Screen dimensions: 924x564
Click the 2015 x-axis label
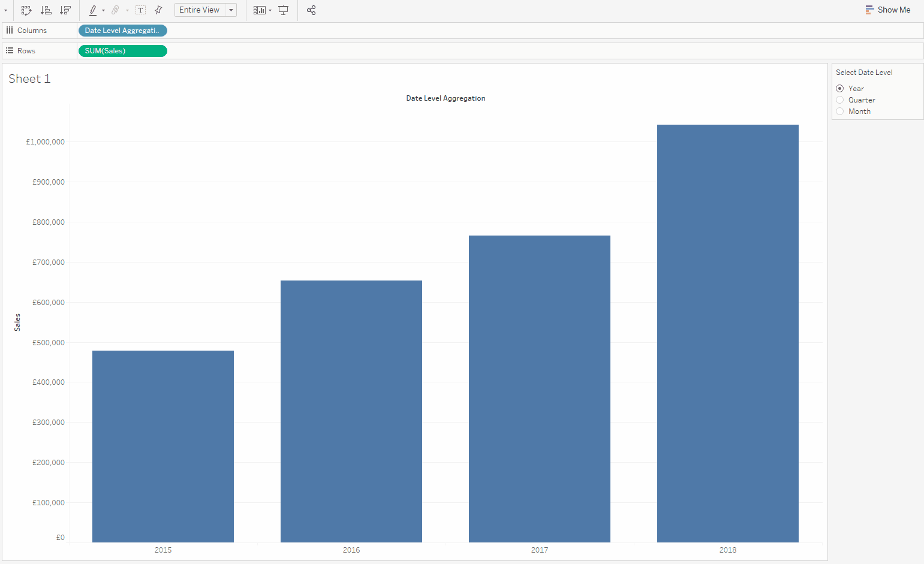163,550
